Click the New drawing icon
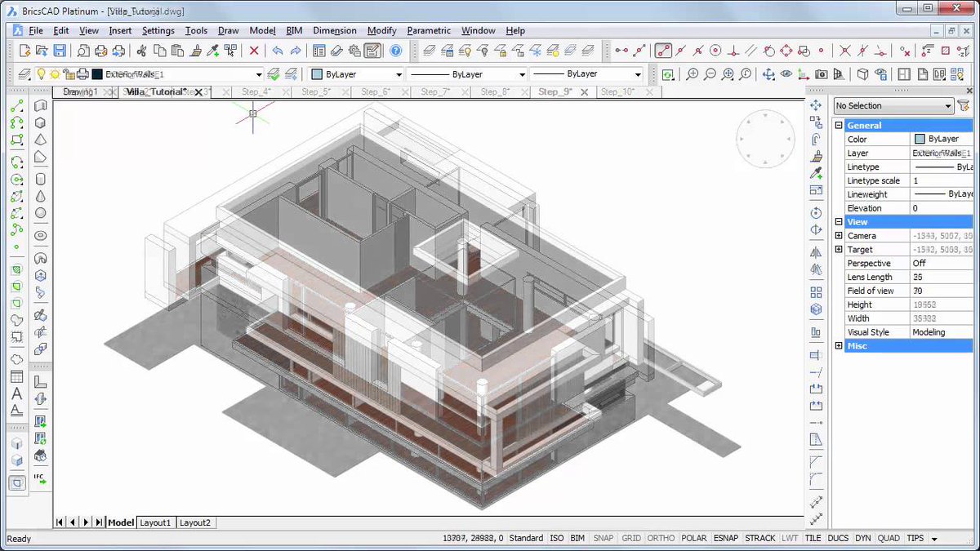This screenshot has width=980, height=551. click(24, 51)
